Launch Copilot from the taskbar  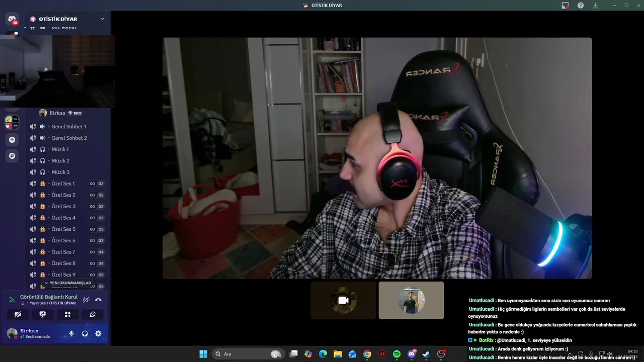tap(308, 354)
